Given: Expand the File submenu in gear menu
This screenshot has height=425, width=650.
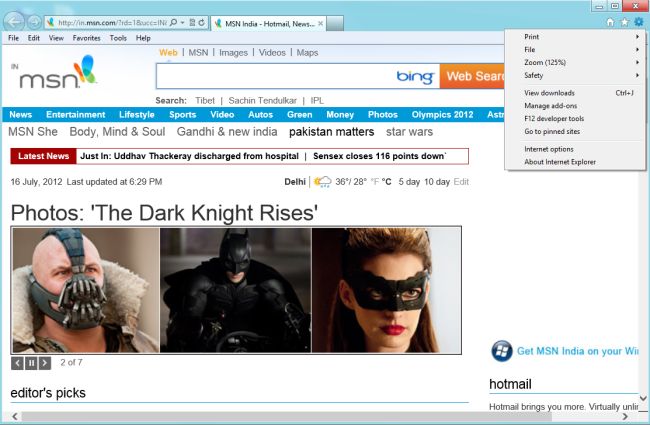Looking at the screenshot, I should (x=575, y=50).
